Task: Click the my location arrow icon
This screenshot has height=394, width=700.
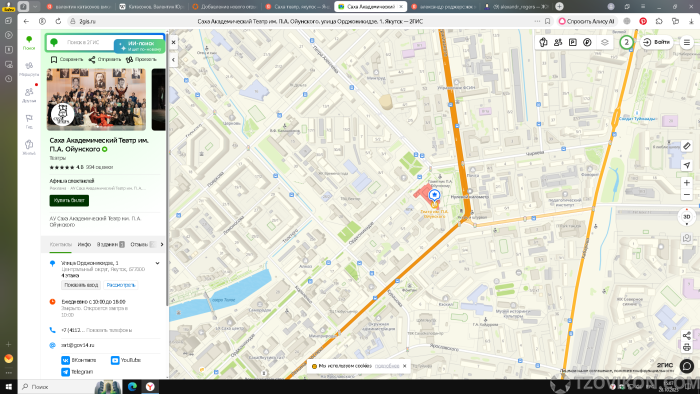Action: click(687, 165)
